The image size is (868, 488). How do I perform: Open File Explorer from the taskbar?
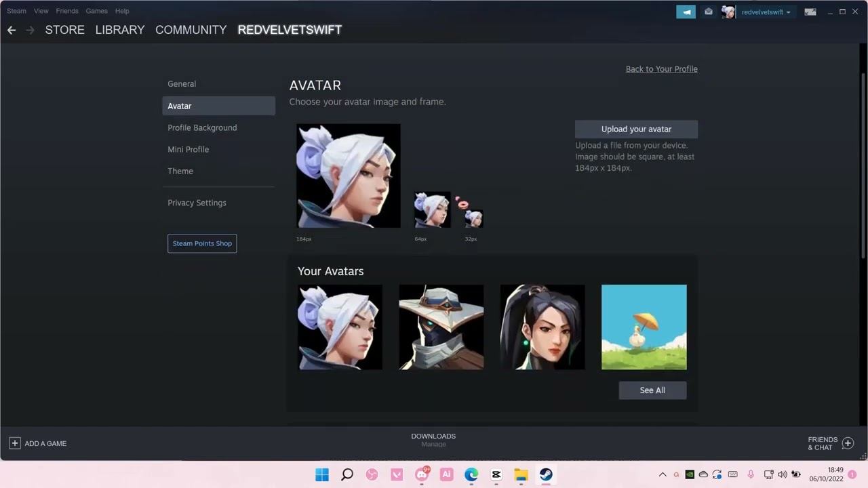521,474
